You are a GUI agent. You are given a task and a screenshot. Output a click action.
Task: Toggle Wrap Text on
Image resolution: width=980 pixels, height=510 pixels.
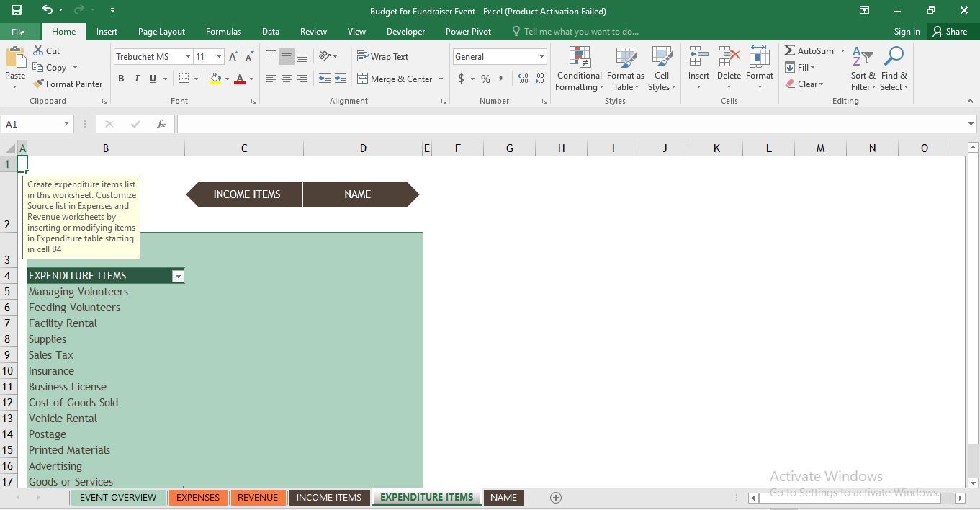(382, 57)
